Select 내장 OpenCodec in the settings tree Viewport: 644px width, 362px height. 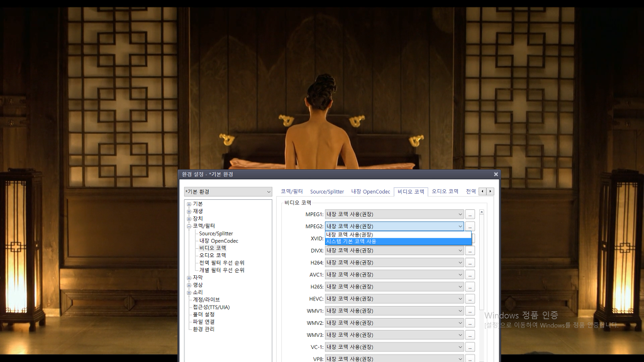tap(218, 241)
